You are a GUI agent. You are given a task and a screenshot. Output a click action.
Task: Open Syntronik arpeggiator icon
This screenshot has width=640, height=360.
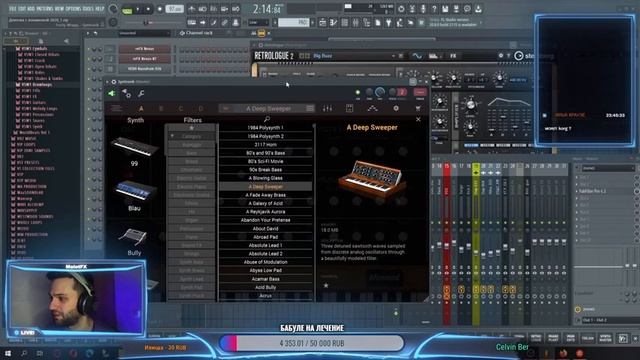click(373, 108)
